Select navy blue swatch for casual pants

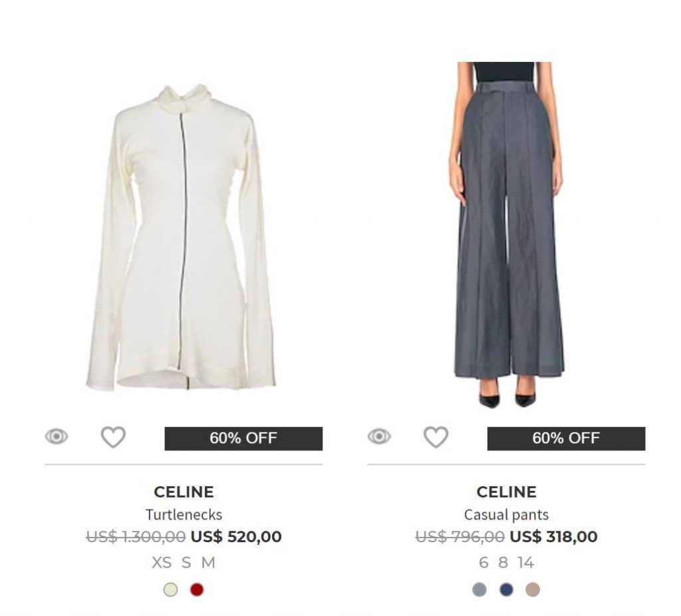pyautogui.click(x=506, y=589)
